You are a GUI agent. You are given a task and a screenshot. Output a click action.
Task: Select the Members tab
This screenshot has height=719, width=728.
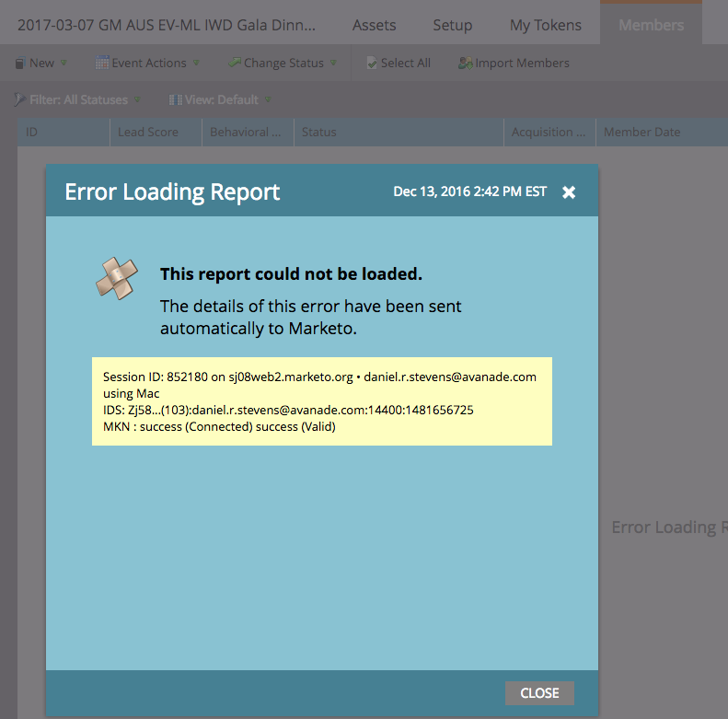pyautogui.click(x=651, y=25)
